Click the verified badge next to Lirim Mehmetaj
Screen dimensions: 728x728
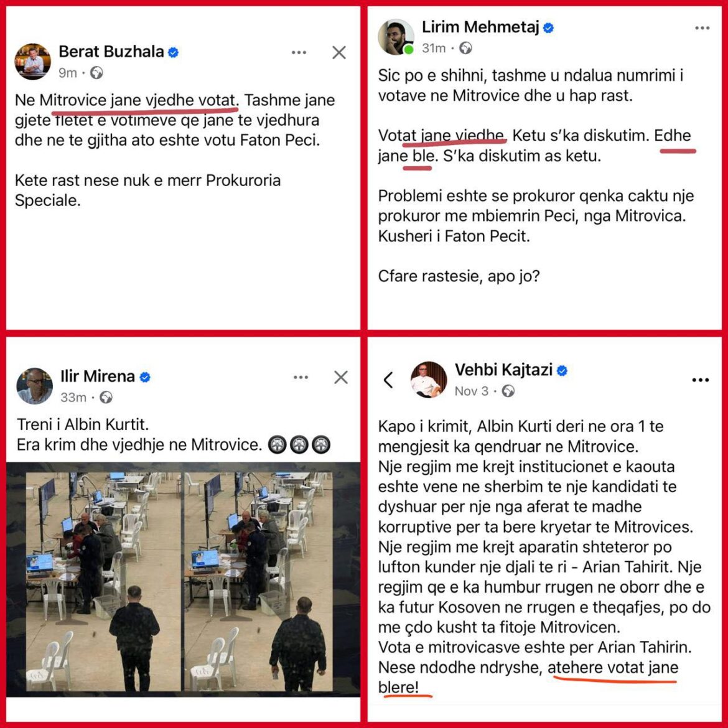tap(548, 28)
